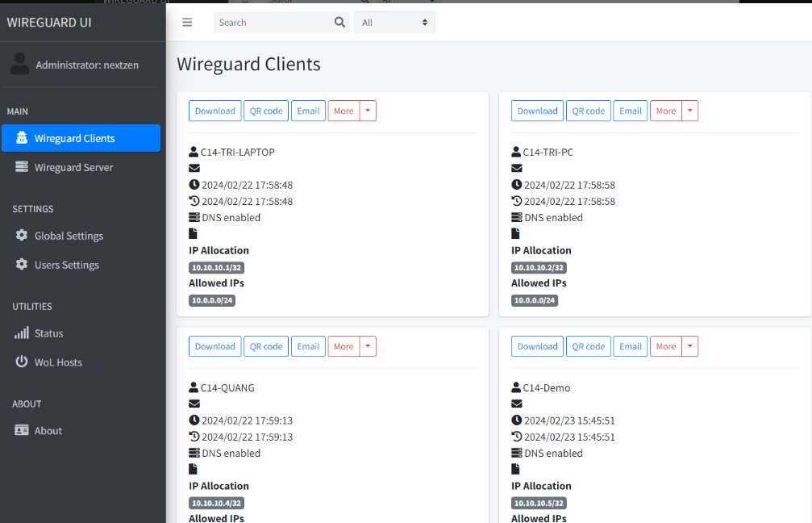
Task: Download config for C14-TRI-LAPTOP
Action: click(x=215, y=111)
